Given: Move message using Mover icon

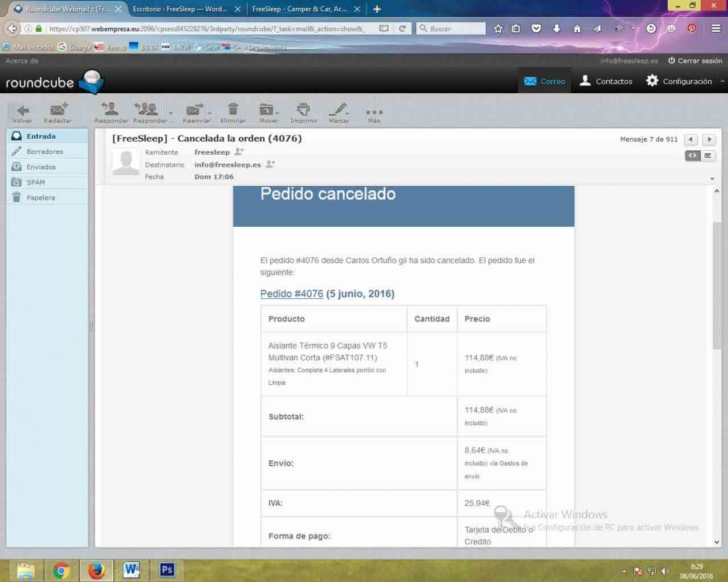Looking at the screenshot, I should (x=266, y=109).
